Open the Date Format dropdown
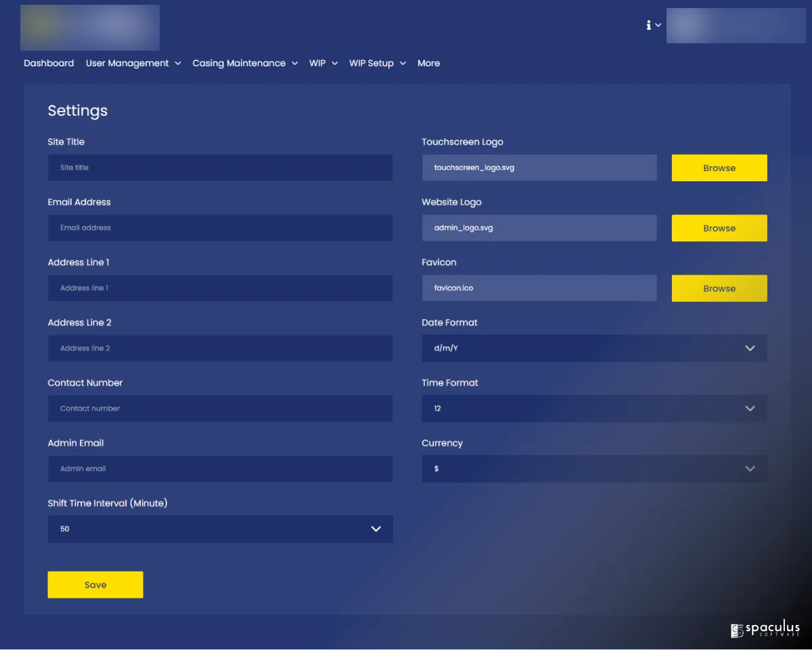Viewport: 812px width, 650px height. point(593,348)
